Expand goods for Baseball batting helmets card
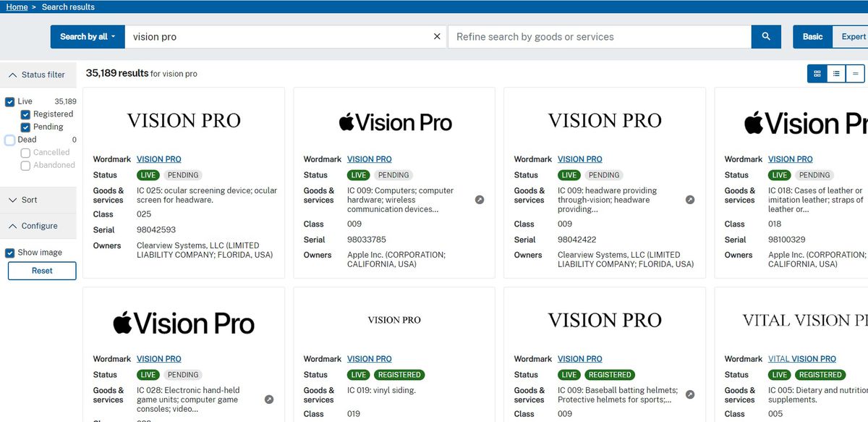The width and height of the screenshot is (868, 422). tap(690, 394)
